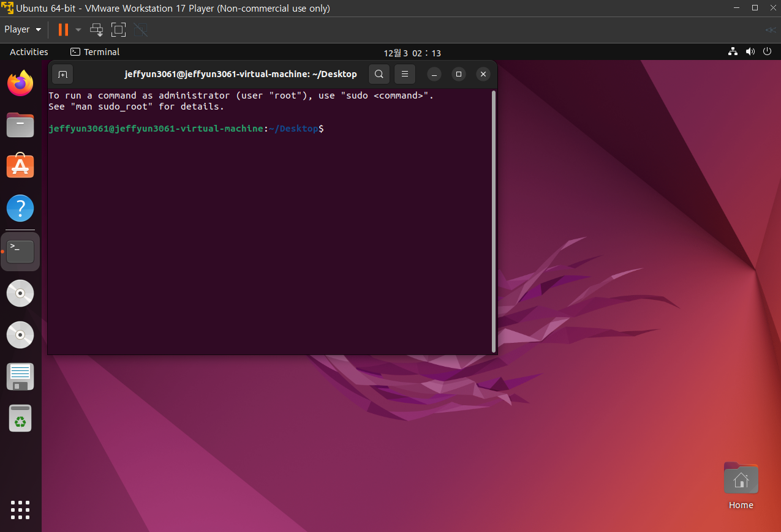
Task: Enter VMware full screen mode
Action: click(x=118, y=29)
